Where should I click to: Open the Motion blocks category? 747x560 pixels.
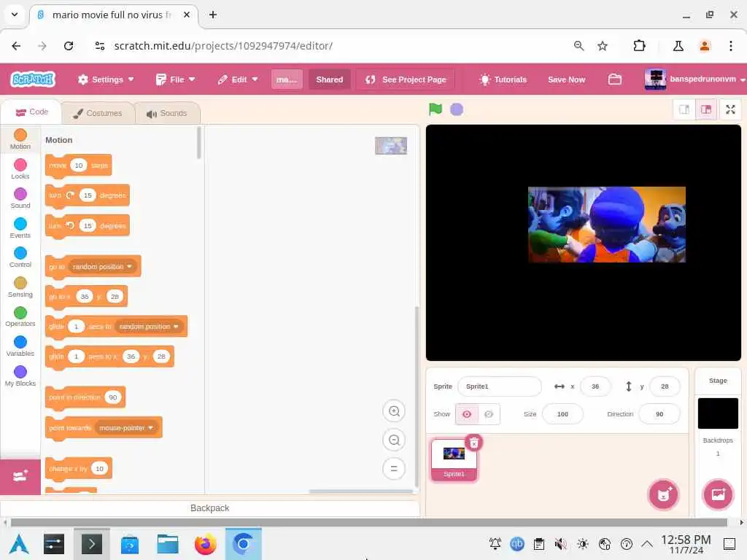[x=20, y=139]
